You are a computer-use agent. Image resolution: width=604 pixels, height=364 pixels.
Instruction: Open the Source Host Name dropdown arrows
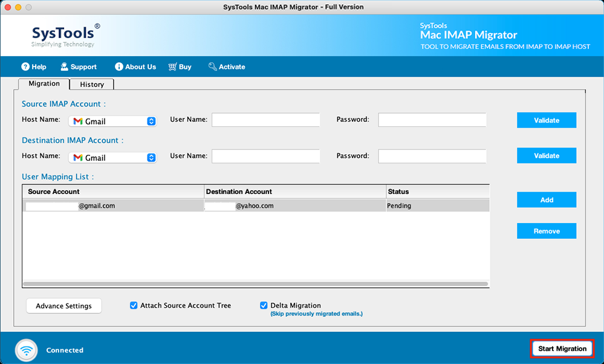coord(151,122)
